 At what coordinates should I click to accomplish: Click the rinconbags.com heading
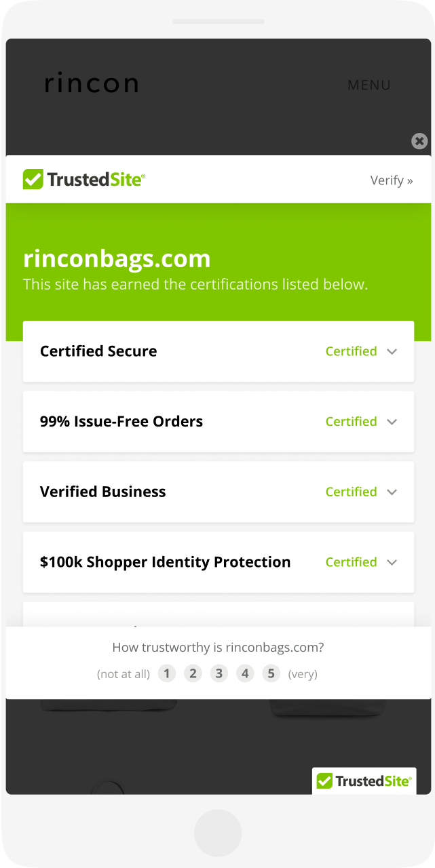click(117, 258)
